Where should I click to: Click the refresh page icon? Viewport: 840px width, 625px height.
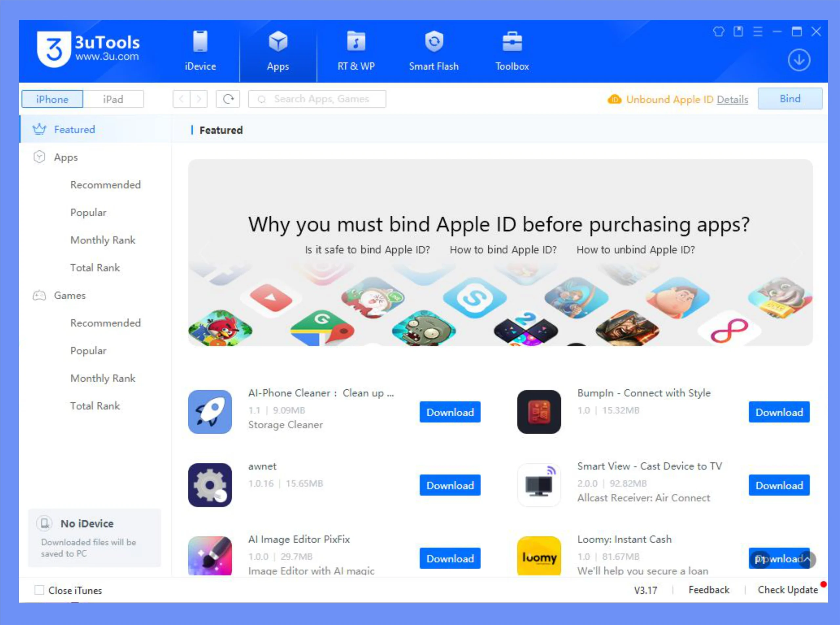(228, 99)
